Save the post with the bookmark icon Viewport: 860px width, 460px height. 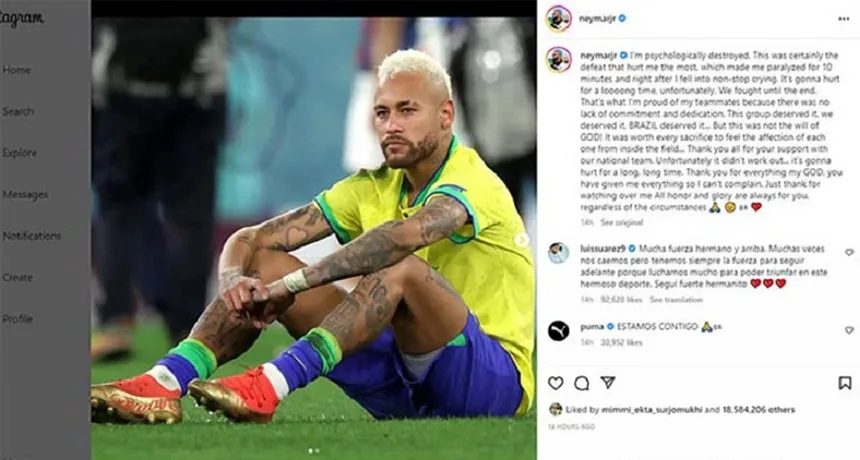845,383
